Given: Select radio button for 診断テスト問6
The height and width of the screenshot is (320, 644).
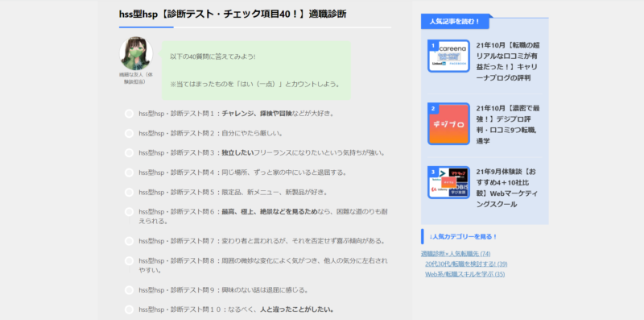Looking at the screenshot, I should pos(129,212).
